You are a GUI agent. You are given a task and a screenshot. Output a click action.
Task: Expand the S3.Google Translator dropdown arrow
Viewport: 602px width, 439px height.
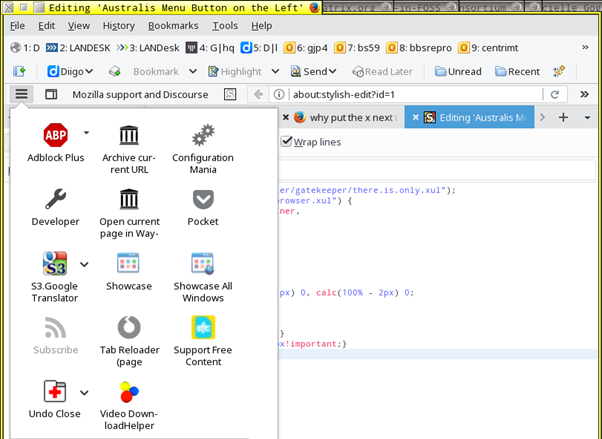(84, 265)
